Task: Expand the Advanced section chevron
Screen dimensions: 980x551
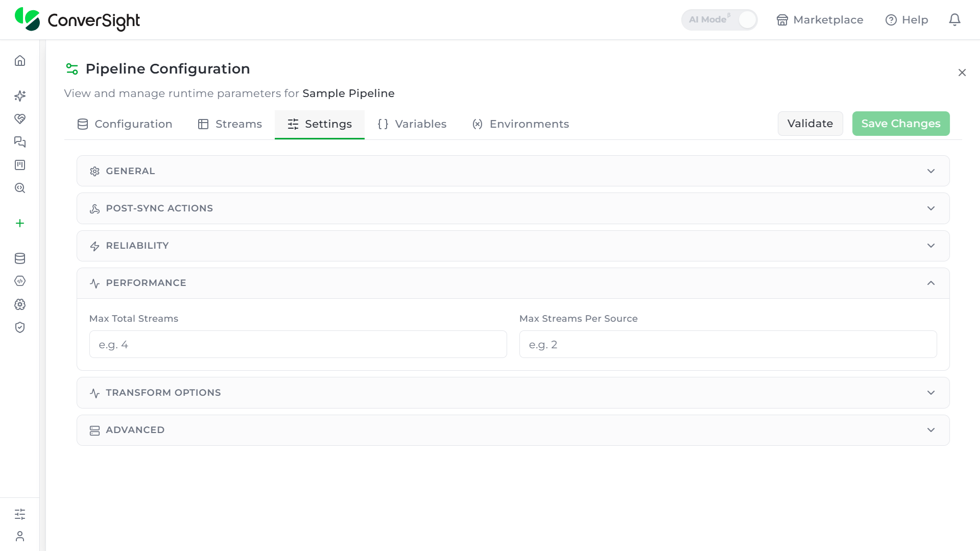Action: click(x=931, y=430)
